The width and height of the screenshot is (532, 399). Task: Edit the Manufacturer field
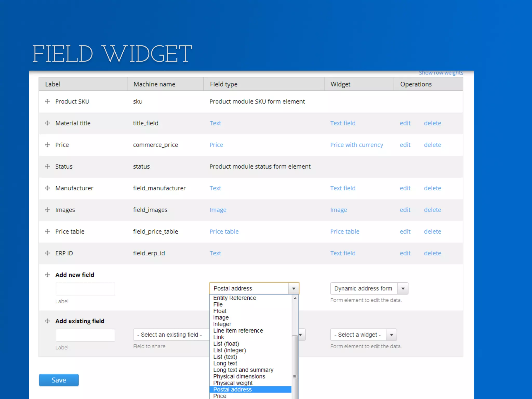point(405,188)
